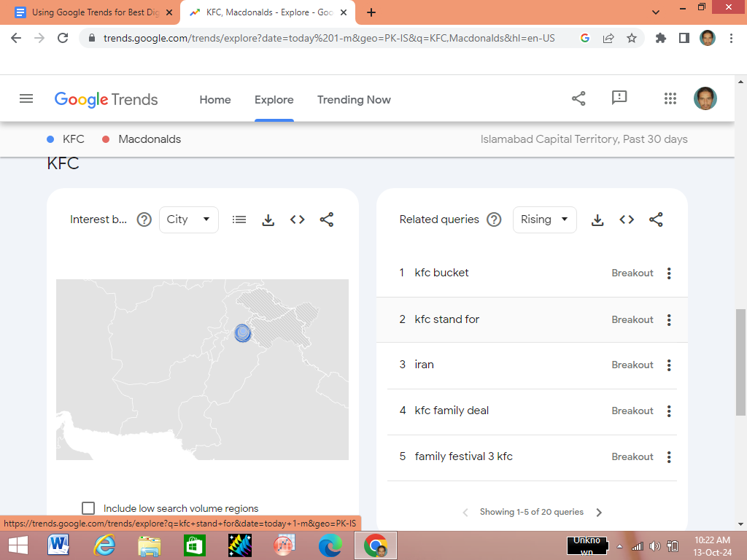Viewport: 747px width, 560px height.
Task: Switch the interest map to list view
Action: (239, 219)
